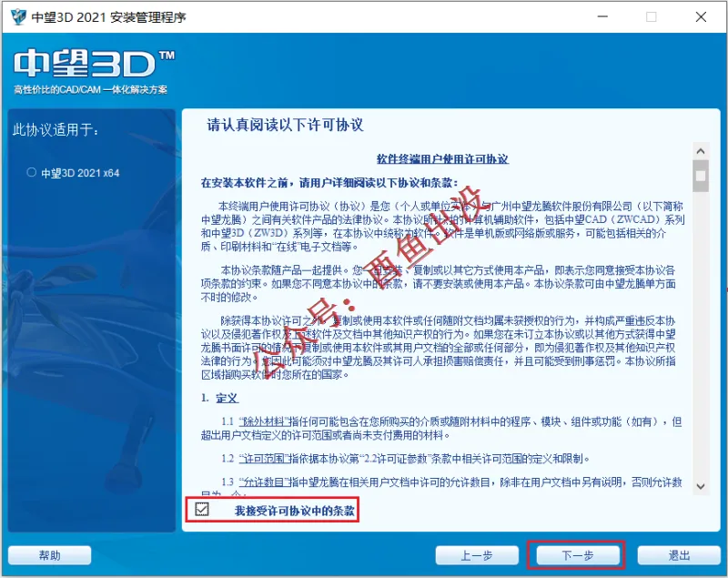The width and height of the screenshot is (728, 578).
Task: Click the license scrollbar down arrow
Action: point(701,486)
